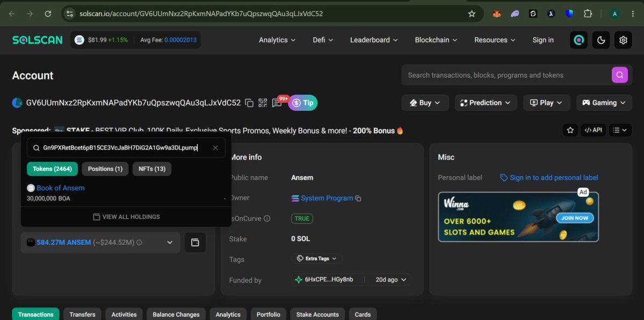The image size is (644, 320).
Task: Open the wallet icon button beside ANSEM
Action: tap(195, 243)
